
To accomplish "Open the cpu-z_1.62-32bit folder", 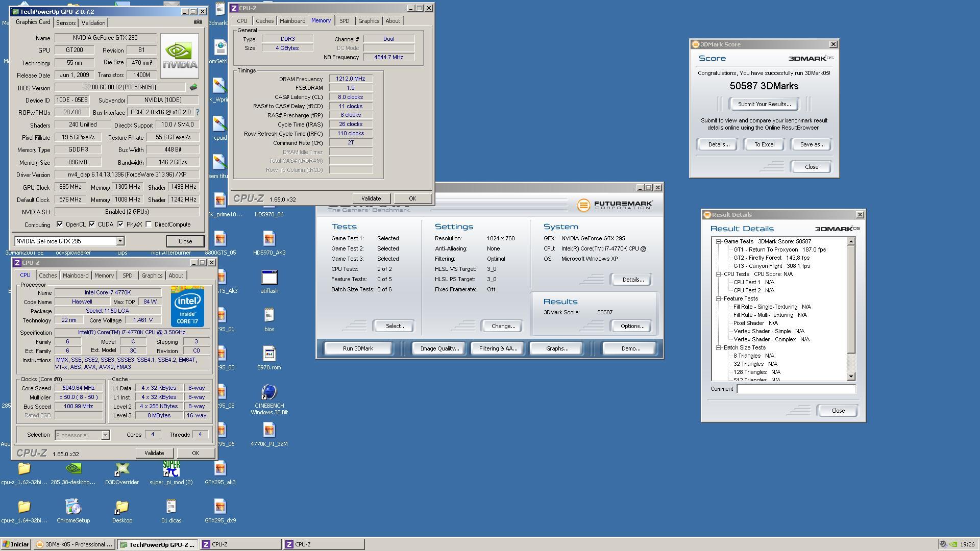I will pyautogui.click(x=24, y=472).
